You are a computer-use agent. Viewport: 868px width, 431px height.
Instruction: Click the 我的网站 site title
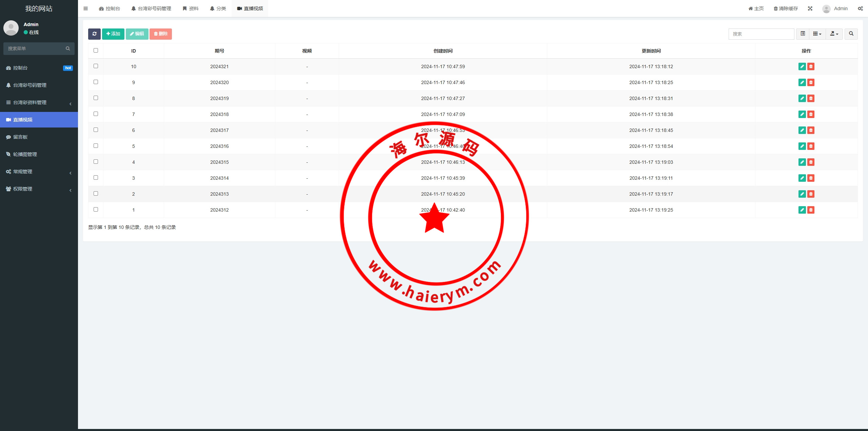[39, 8]
